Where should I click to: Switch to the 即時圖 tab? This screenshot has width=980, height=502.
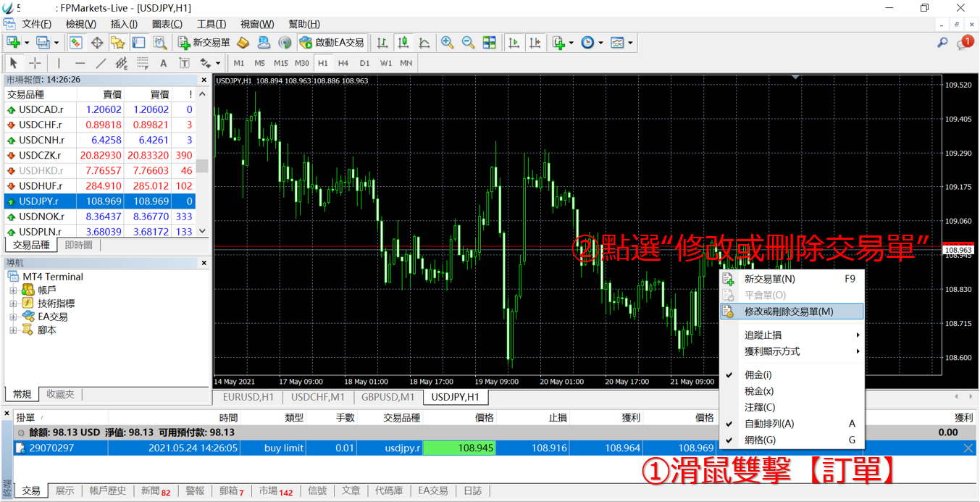click(x=78, y=246)
